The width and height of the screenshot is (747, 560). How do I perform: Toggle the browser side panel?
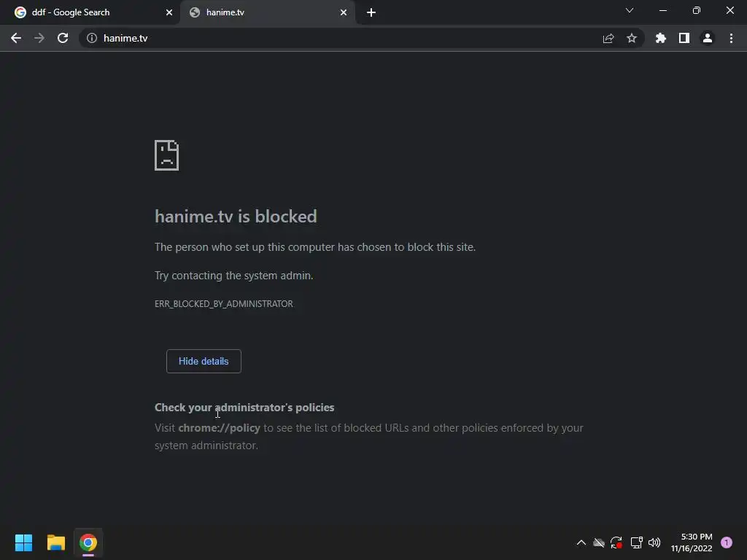(x=684, y=38)
